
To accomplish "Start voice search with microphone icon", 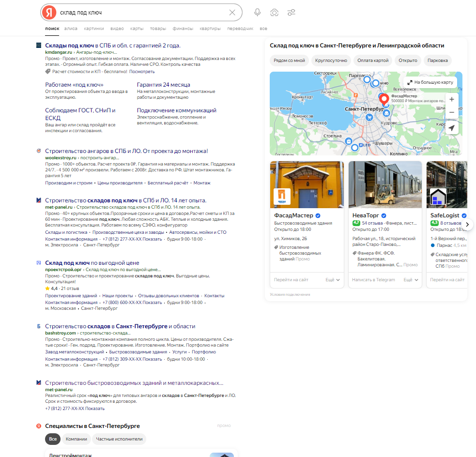I will 258,13.
